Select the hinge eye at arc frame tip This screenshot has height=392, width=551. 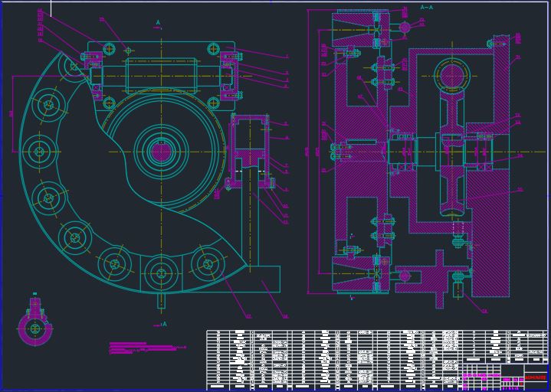(x=73, y=65)
